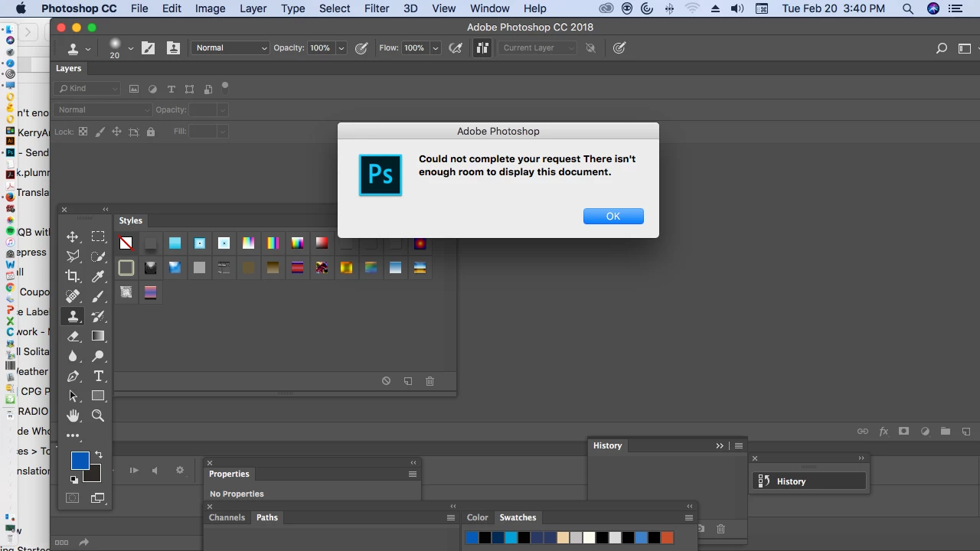Open the Layers Kind filter dropdown
The height and width of the screenshot is (551, 980).
pos(88,89)
